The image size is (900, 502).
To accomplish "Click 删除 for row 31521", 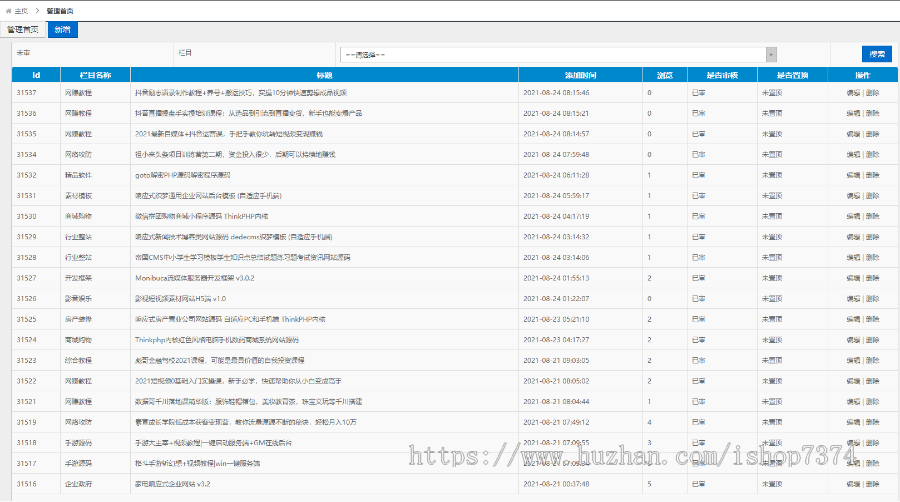I will (x=872, y=402).
